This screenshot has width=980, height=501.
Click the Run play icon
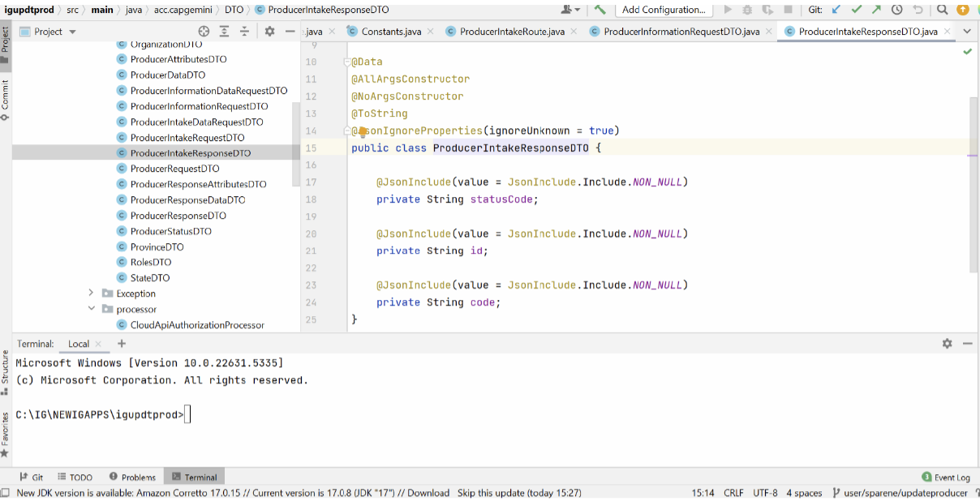pyautogui.click(x=728, y=10)
